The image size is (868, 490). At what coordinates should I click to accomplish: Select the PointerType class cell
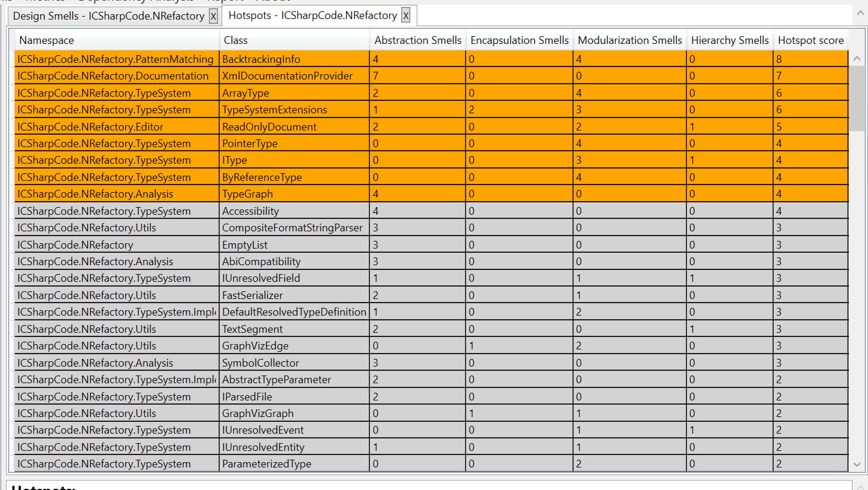294,144
